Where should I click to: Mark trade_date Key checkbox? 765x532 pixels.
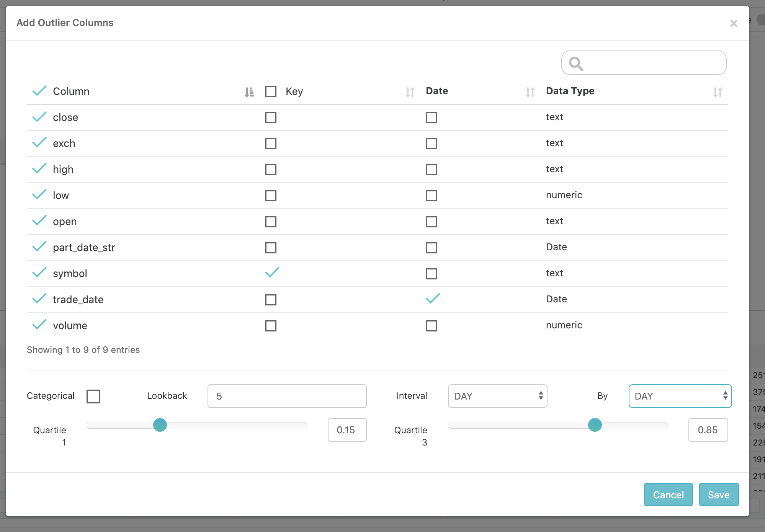(x=270, y=300)
